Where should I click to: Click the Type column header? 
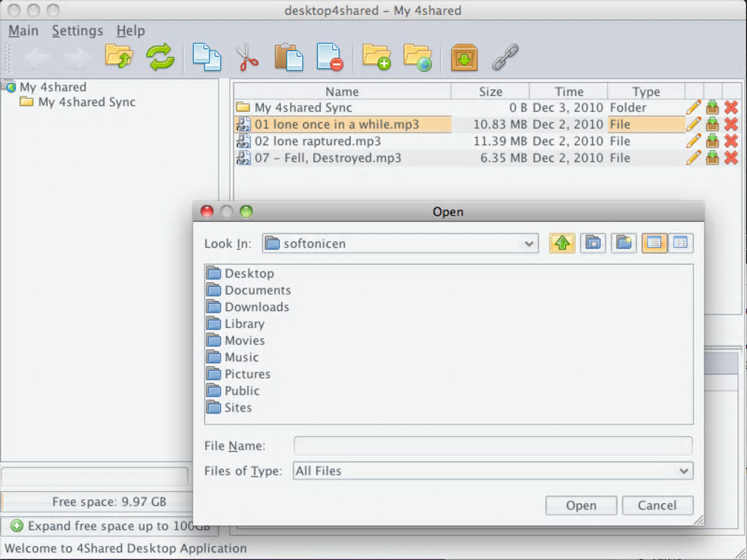(646, 92)
